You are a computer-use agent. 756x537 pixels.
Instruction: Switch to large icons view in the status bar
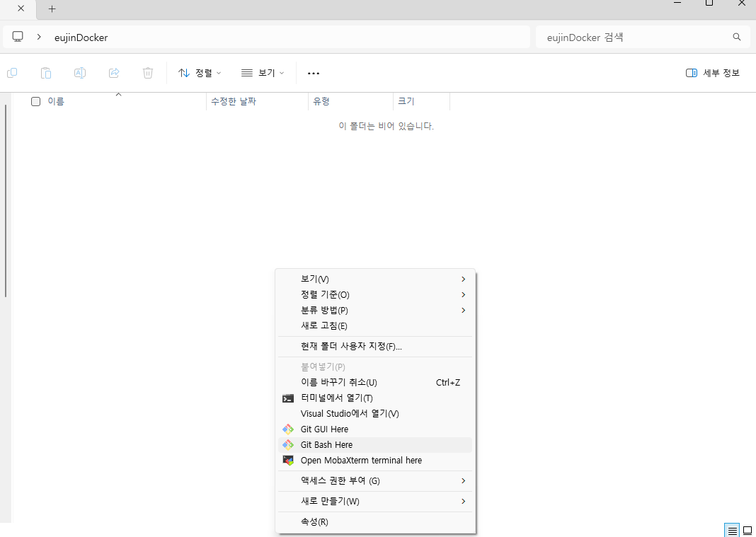[x=748, y=530]
